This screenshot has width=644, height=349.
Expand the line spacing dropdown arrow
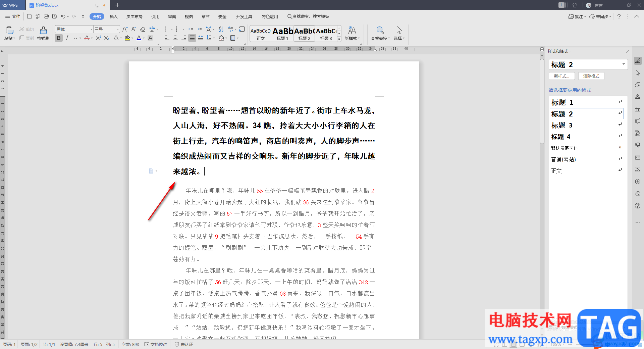click(214, 38)
